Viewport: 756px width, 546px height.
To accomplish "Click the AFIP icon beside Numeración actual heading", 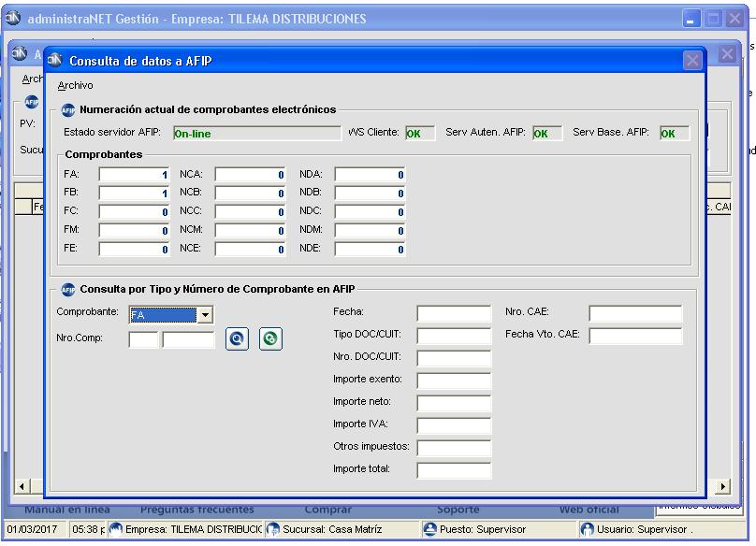I will pos(68,110).
